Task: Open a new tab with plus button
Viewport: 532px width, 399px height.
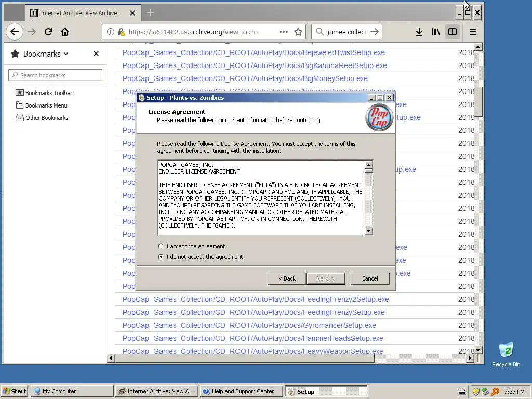Action: click(x=150, y=13)
